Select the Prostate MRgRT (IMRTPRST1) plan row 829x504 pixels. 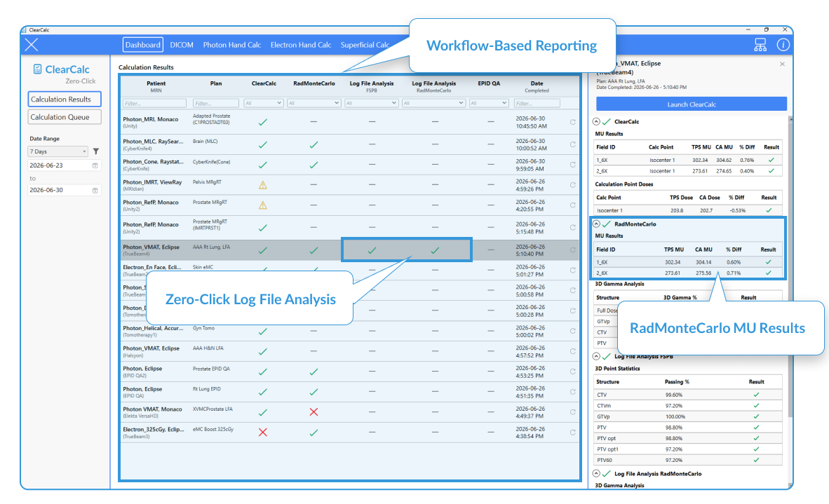[349, 228]
